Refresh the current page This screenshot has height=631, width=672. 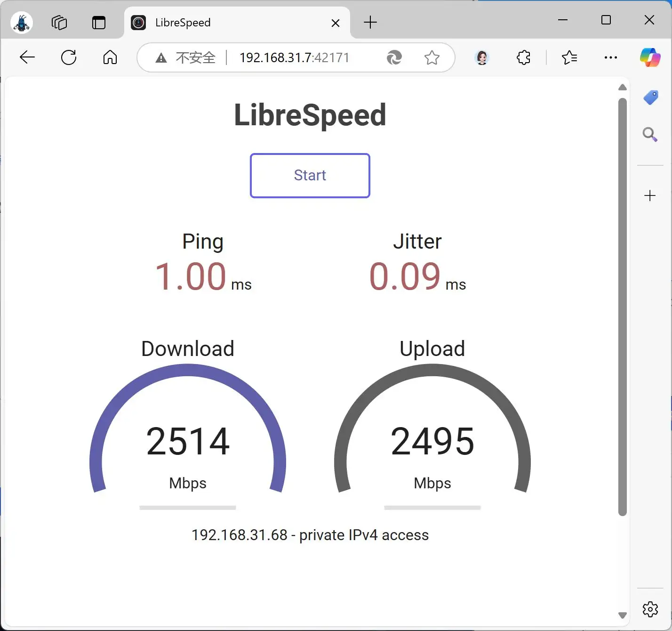pyautogui.click(x=69, y=57)
